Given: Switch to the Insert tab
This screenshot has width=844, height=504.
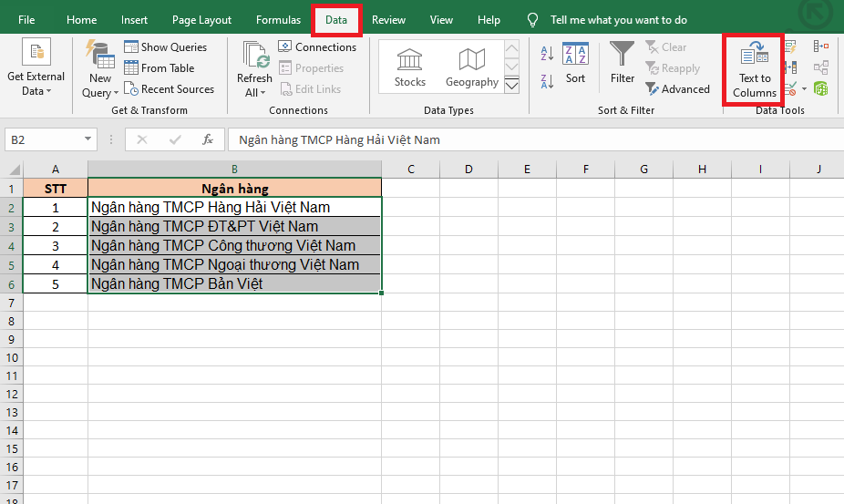Looking at the screenshot, I should (134, 20).
